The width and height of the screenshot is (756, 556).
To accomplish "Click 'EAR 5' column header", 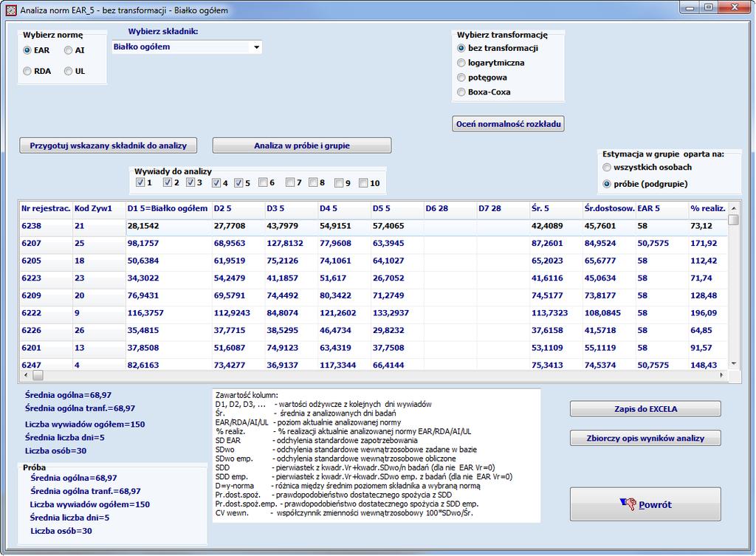I will [x=662, y=208].
